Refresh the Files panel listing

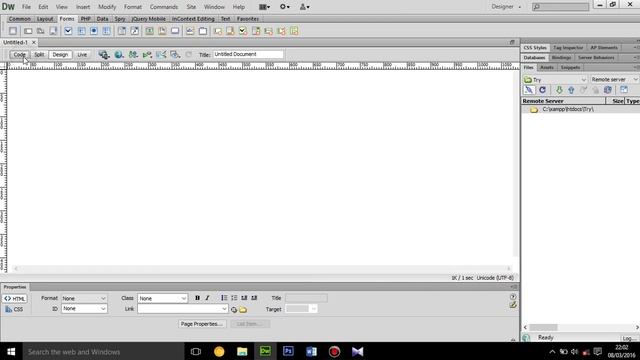click(x=542, y=90)
